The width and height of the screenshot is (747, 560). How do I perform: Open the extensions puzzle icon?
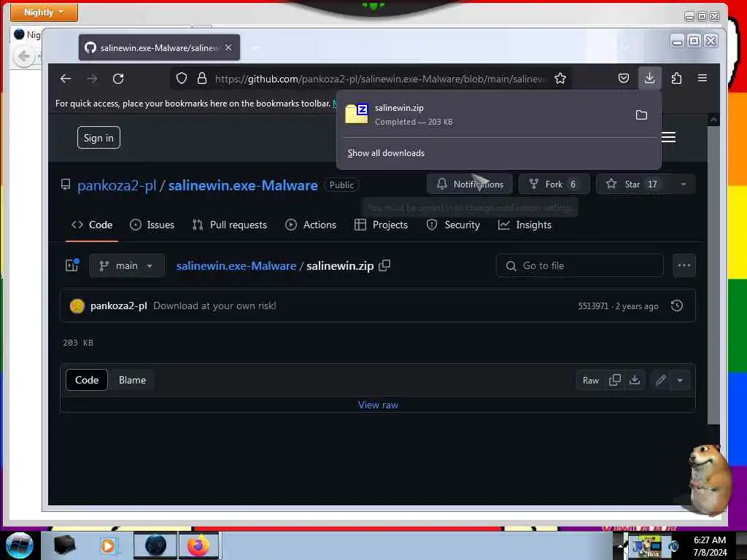(x=676, y=78)
